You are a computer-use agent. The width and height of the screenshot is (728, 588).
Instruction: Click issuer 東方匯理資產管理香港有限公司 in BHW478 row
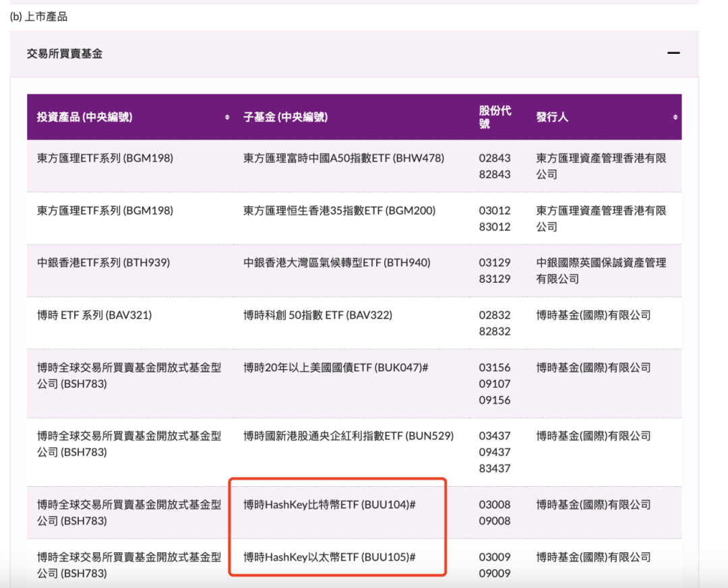601,166
